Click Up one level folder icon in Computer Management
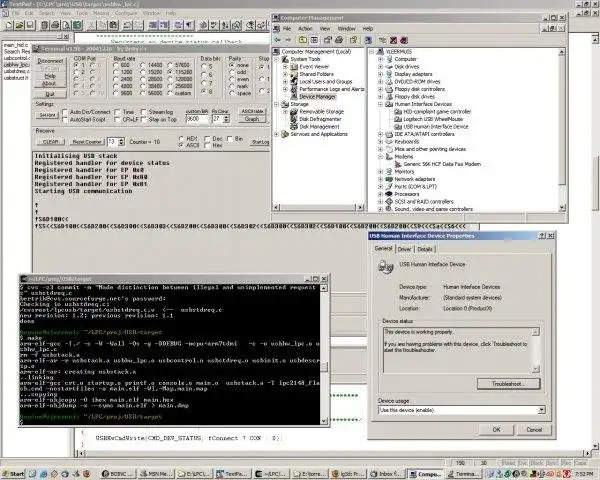Viewport: 600px width, 480px height. coord(303,40)
